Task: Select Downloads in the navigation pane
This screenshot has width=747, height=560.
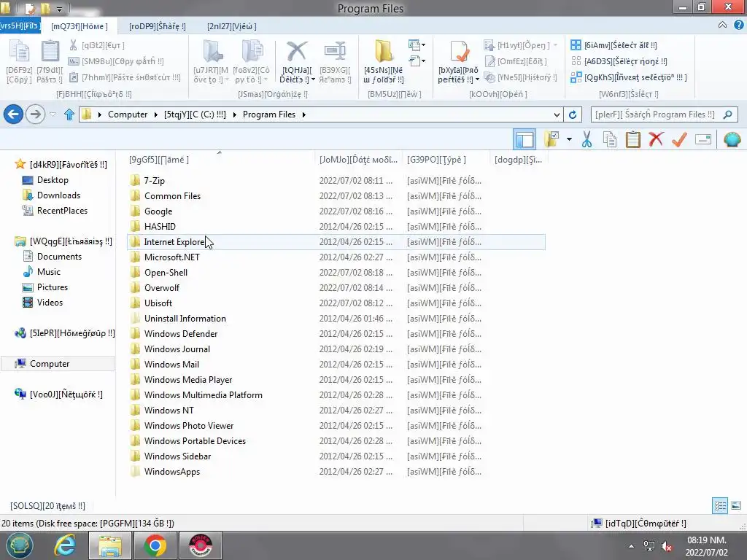Action: coord(58,195)
